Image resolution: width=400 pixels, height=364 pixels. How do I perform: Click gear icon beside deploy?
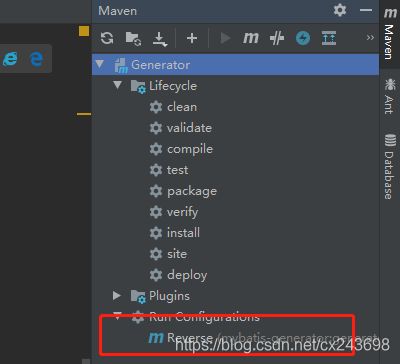coord(156,275)
